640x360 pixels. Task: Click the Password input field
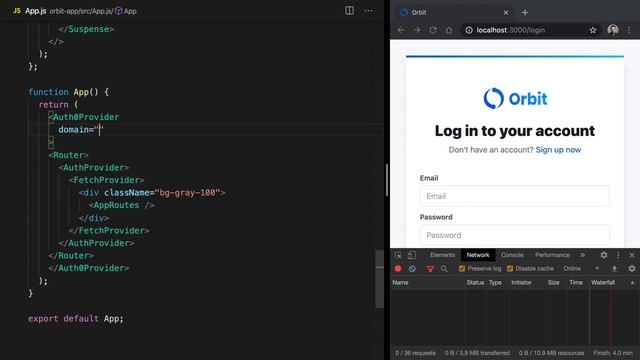[515, 235]
